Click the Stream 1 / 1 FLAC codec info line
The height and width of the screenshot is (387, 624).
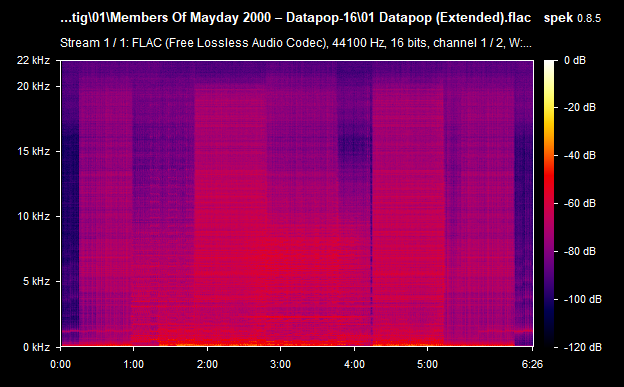click(x=296, y=43)
